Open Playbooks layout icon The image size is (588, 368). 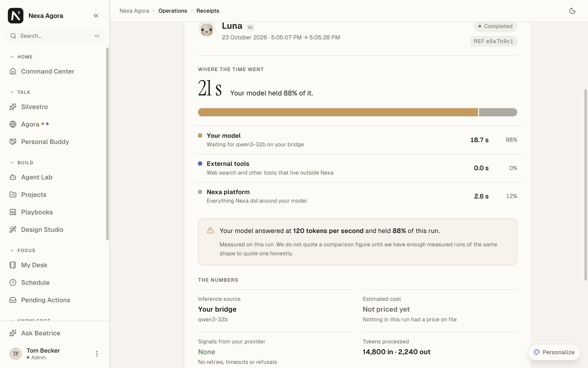pyautogui.click(x=13, y=212)
